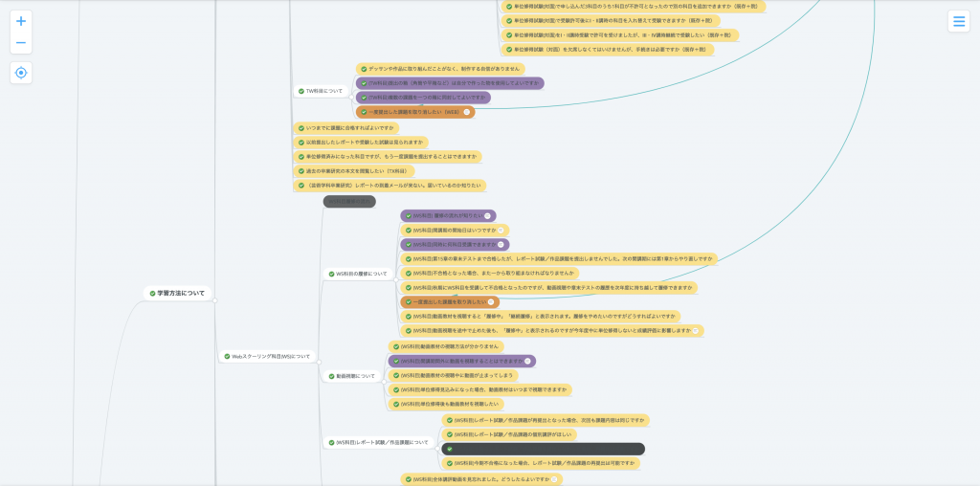980x486 pixels.
Task: Select purple TW科目 node ending 使用してよいですか
Action: (450, 83)
